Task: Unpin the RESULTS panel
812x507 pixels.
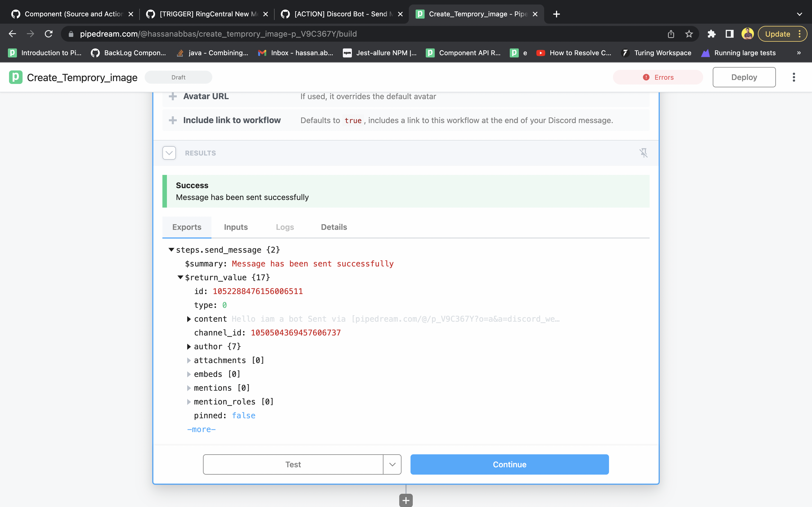Action: (644, 153)
